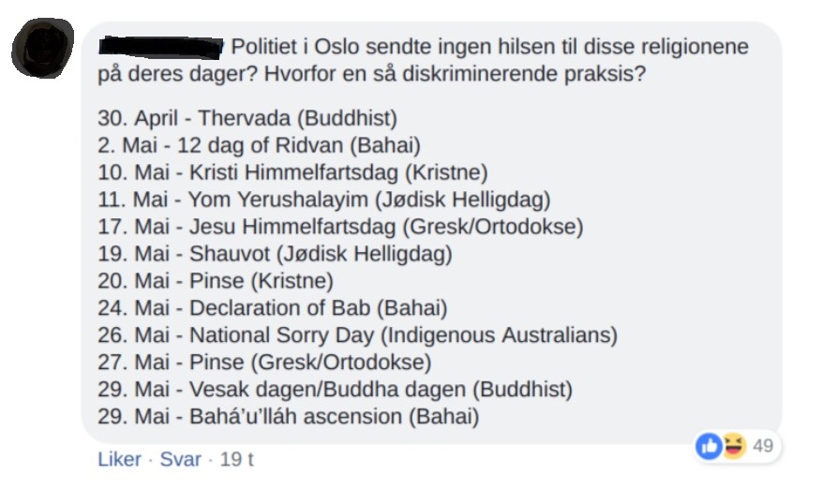Select the Vesak dagen/Buddha dagen line
This screenshot has width=823, height=504.
(x=335, y=390)
